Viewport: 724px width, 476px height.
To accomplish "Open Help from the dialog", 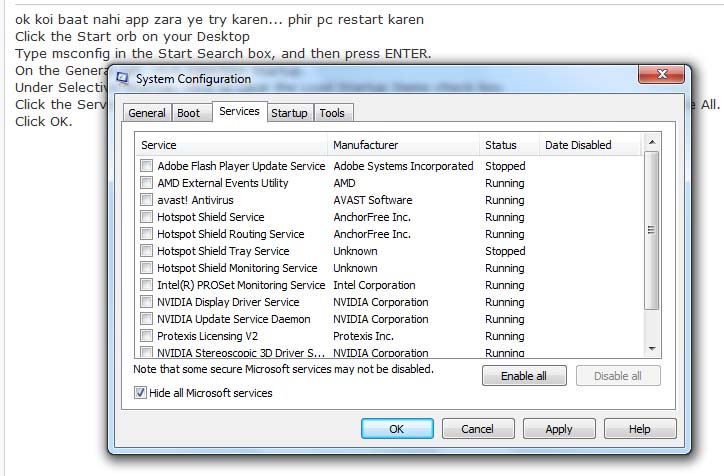I will (x=640, y=429).
